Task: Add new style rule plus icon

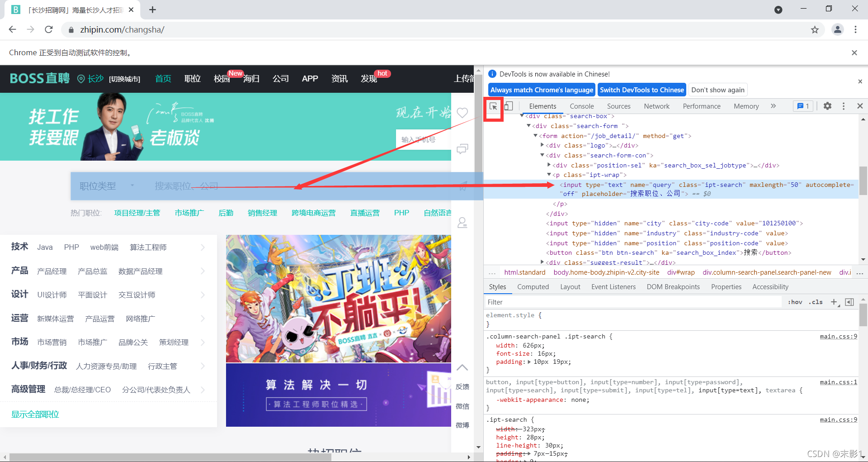Action: [x=835, y=302]
